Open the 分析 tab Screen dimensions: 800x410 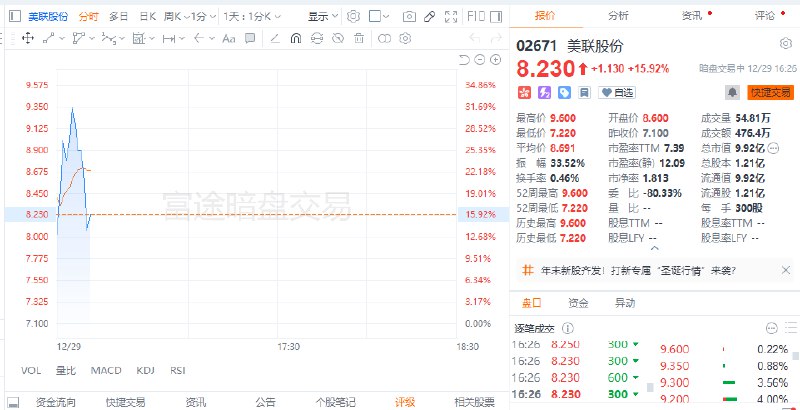(x=618, y=15)
